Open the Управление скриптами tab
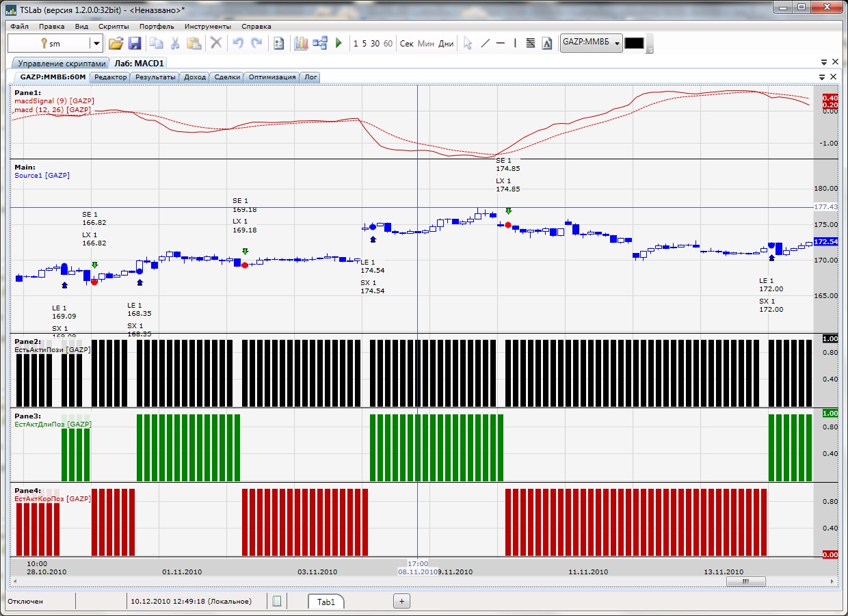This screenshot has height=616, width=848. point(62,63)
